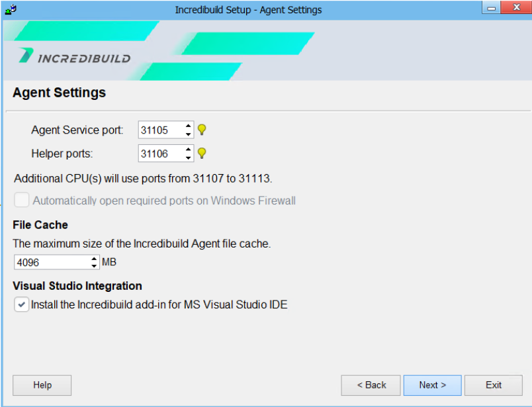The width and height of the screenshot is (532, 407).
Task: Toggle Automatically open required ports on Windows Firewall
Action: coord(21,201)
